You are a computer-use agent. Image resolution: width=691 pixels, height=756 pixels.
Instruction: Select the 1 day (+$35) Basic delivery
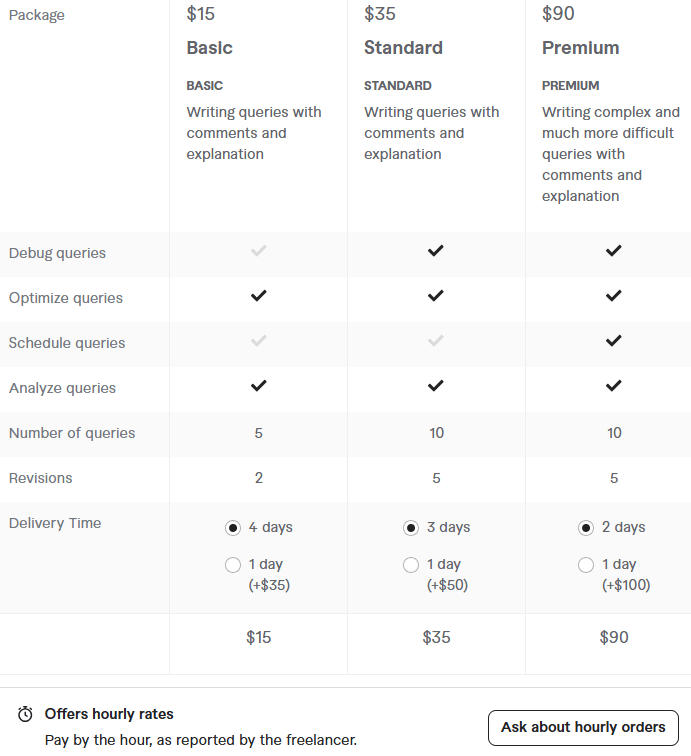pos(233,565)
